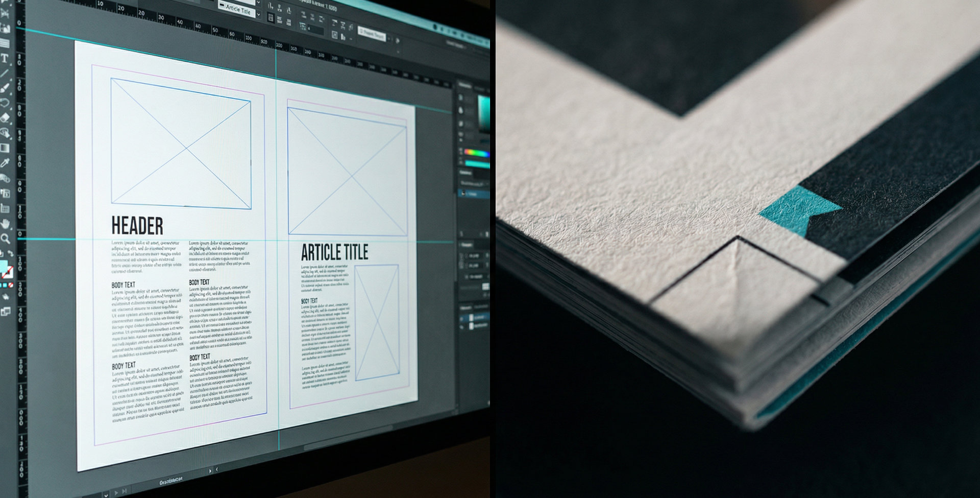The width and height of the screenshot is (980, 498).
Task: Select the Line tool
Action: pyautogui.click(x=5, y=73)
